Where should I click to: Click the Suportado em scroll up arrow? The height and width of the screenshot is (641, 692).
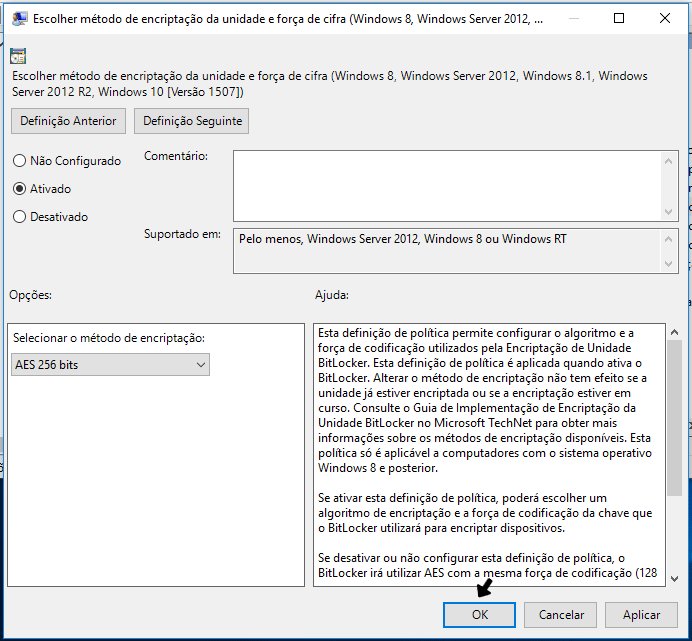(x=669, y=239)
